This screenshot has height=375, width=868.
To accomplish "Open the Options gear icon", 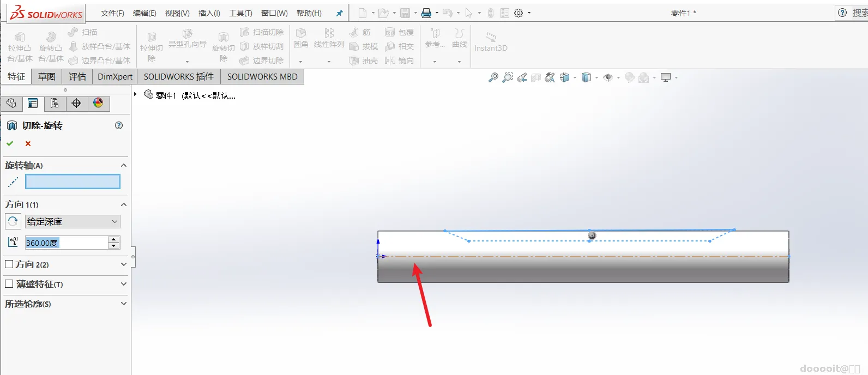I will (x=519, y=13).
